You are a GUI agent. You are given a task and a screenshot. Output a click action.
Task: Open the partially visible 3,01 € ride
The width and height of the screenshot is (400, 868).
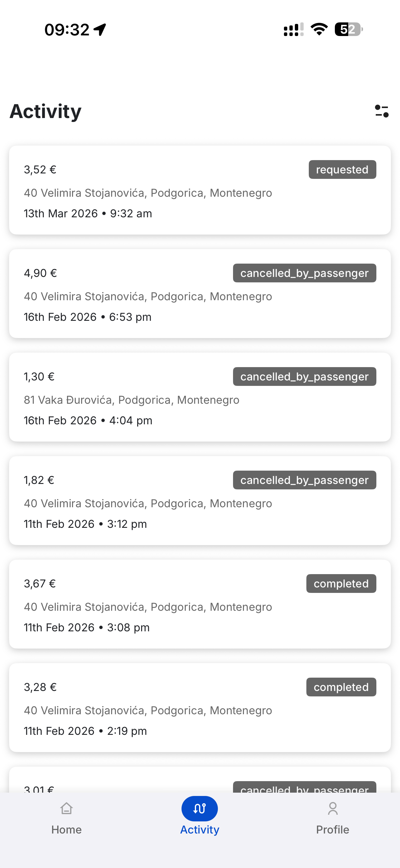pos(200,780)
